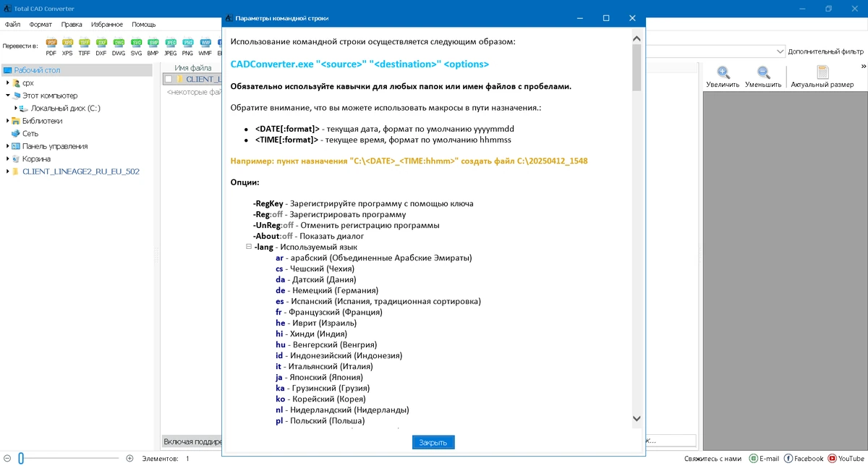Click the -About option text
868x466 pixels.
pyautogui.click(x=267, y=236)
